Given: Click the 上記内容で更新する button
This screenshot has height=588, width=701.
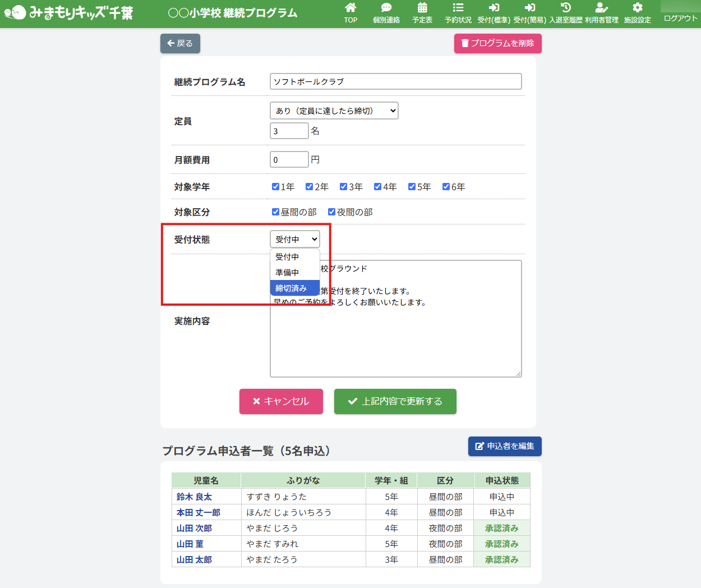Looking at the screenshot, I should pos(395,401).
